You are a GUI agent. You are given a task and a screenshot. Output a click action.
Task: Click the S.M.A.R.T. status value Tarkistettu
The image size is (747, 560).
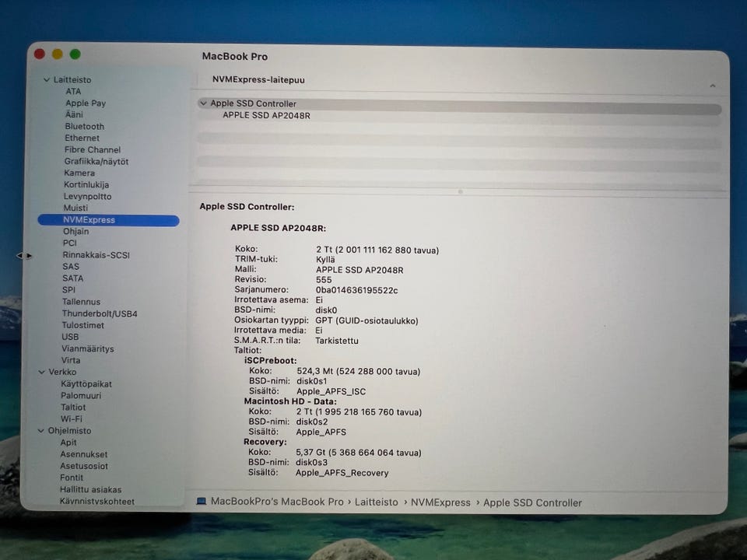click(337, 341)
